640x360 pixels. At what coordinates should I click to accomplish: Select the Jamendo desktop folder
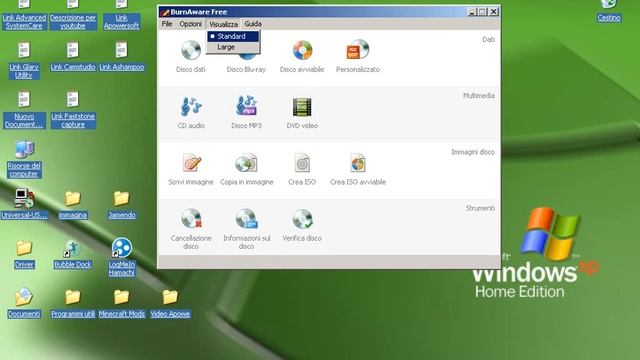click(122, 205)
